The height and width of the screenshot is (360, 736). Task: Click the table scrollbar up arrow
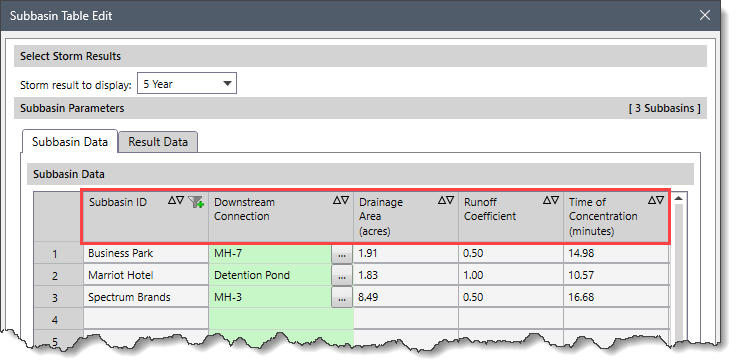tap(678, 198)
